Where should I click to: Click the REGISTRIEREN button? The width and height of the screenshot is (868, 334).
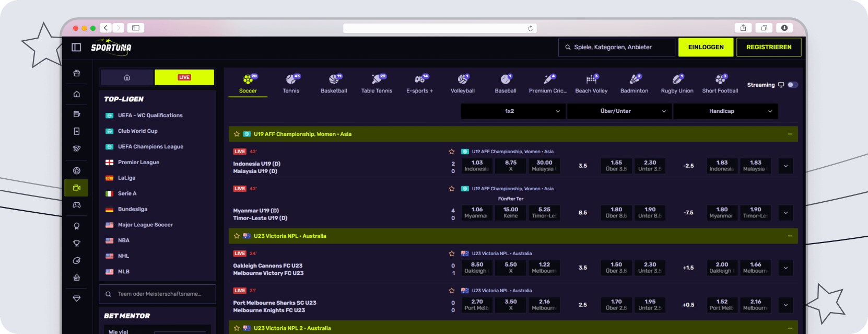pos(768,47)
